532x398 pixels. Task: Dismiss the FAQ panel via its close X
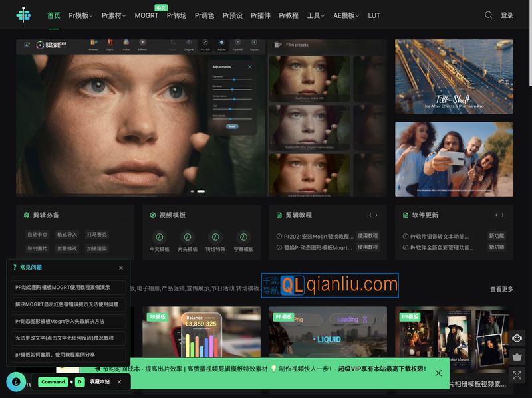point(120,268)
